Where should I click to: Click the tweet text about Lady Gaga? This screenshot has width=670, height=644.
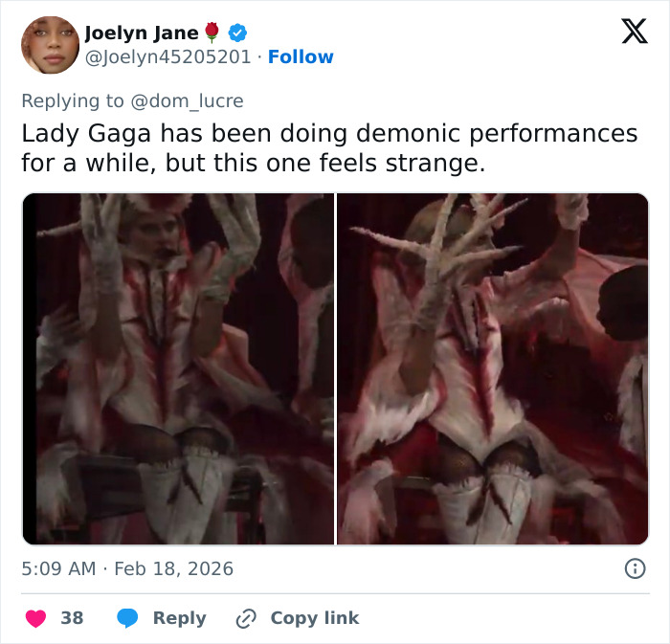coord(329,147)
